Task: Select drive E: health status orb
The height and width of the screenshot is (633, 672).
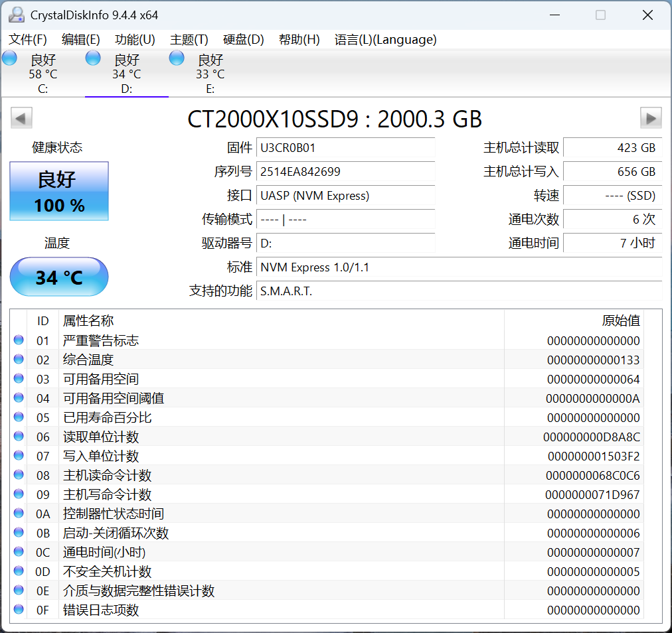Action: tap(177, 58)
